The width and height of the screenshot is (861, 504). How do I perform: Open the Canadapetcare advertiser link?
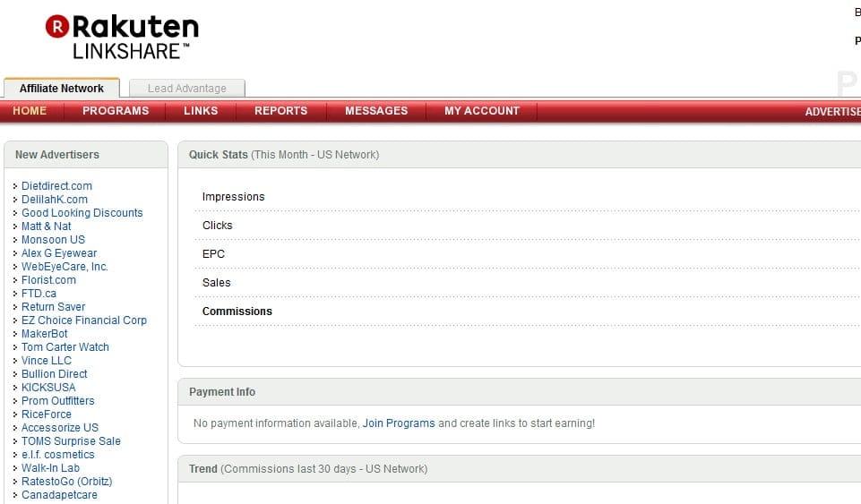pos(59,495)
